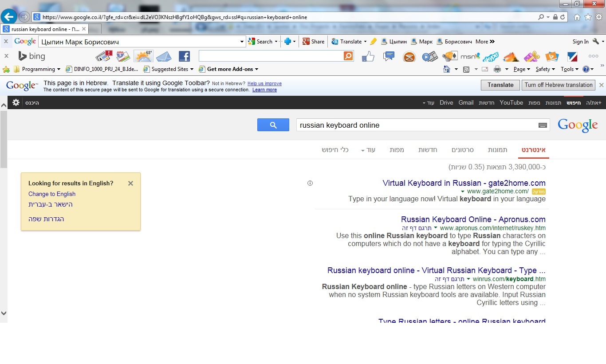
Task: Click the 'Change to English' link
Action: coord(52,194)
